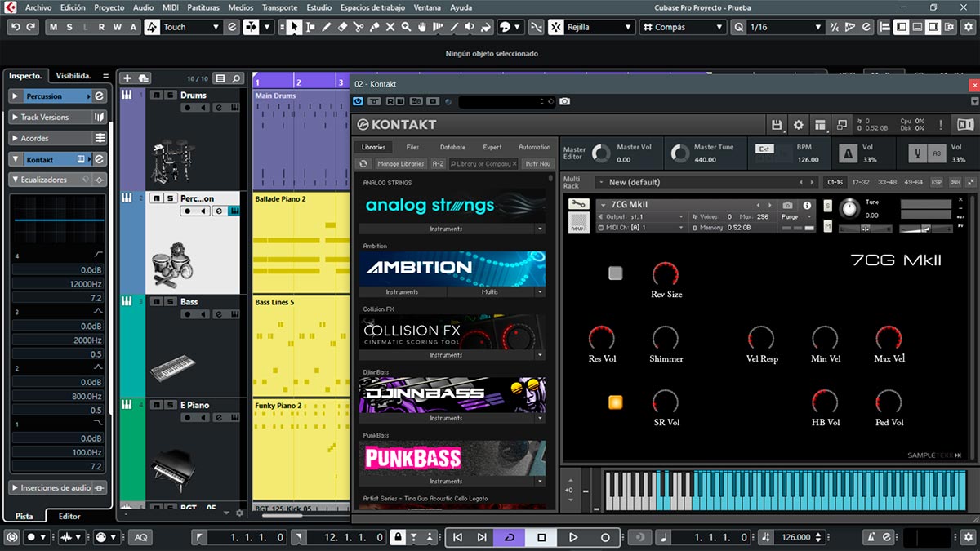Solo the Perc...on track
The height and width of the screenshot is (551, 980).
tap(170, 198)
